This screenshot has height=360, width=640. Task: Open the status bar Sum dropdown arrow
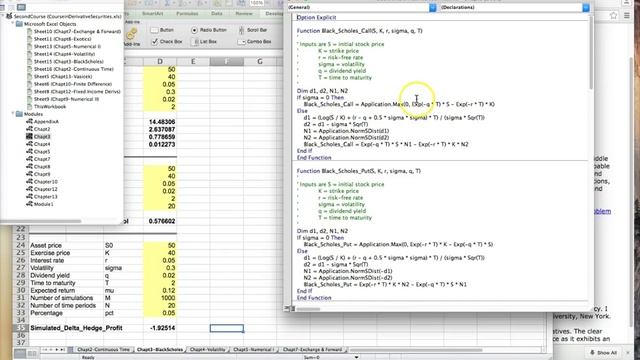pos(356,357)
